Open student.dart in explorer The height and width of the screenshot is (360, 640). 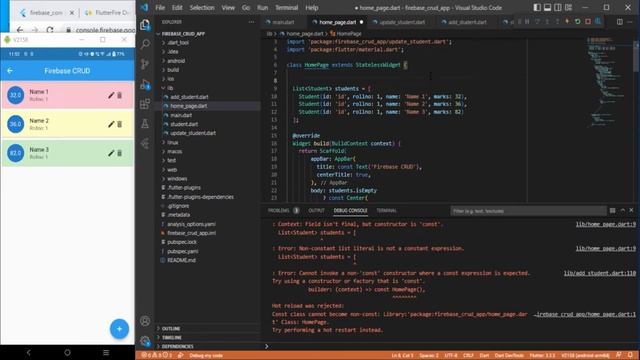(x=184, y=124)
